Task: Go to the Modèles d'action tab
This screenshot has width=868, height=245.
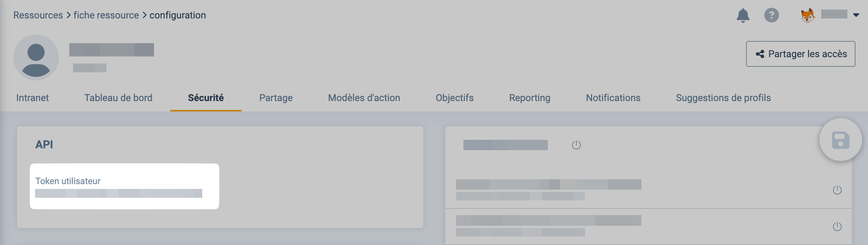Action: (x=364, y=98)
